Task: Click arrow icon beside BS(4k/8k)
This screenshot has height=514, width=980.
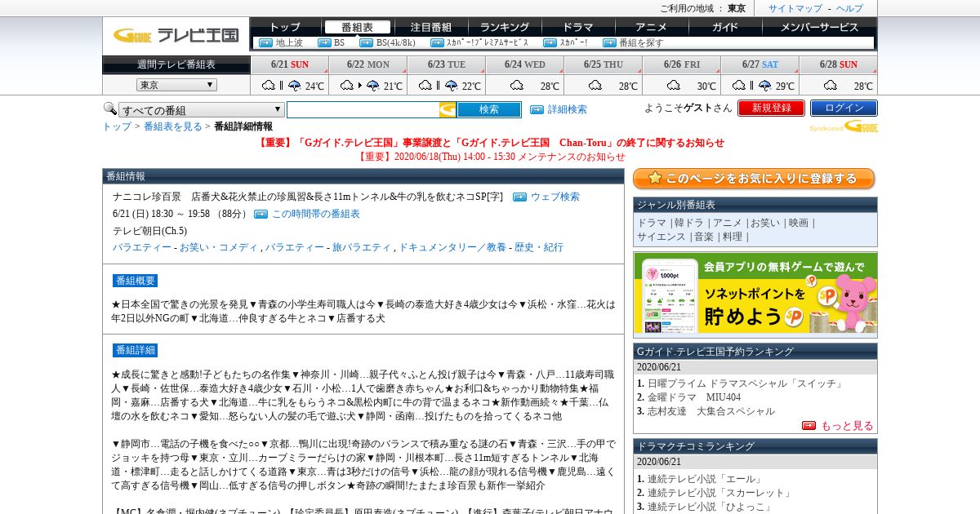Action: [366, 42]
